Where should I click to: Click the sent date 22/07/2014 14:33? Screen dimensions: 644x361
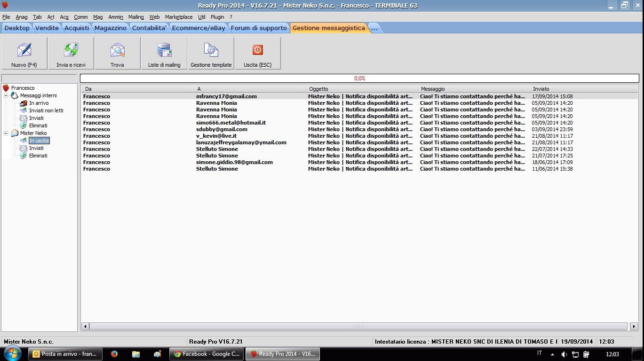[552, 149]
